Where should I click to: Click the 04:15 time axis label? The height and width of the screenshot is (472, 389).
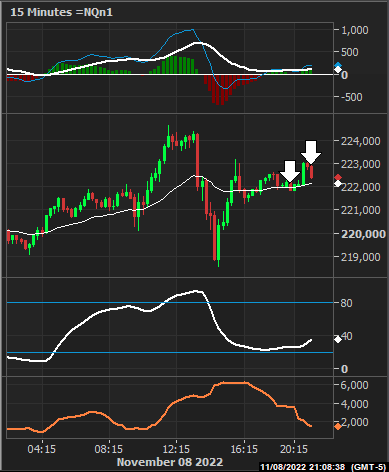(x=42, y=449)
